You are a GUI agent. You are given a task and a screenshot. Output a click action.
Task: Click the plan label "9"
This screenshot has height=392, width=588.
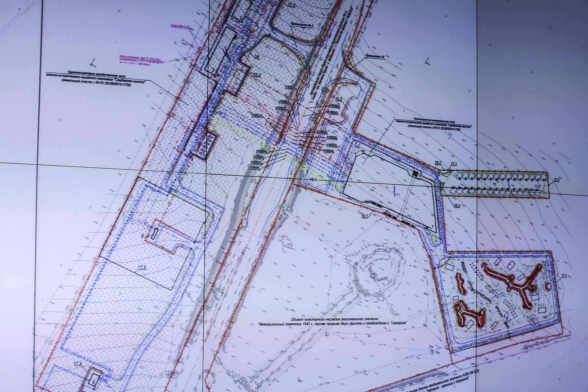coord(143,235)
